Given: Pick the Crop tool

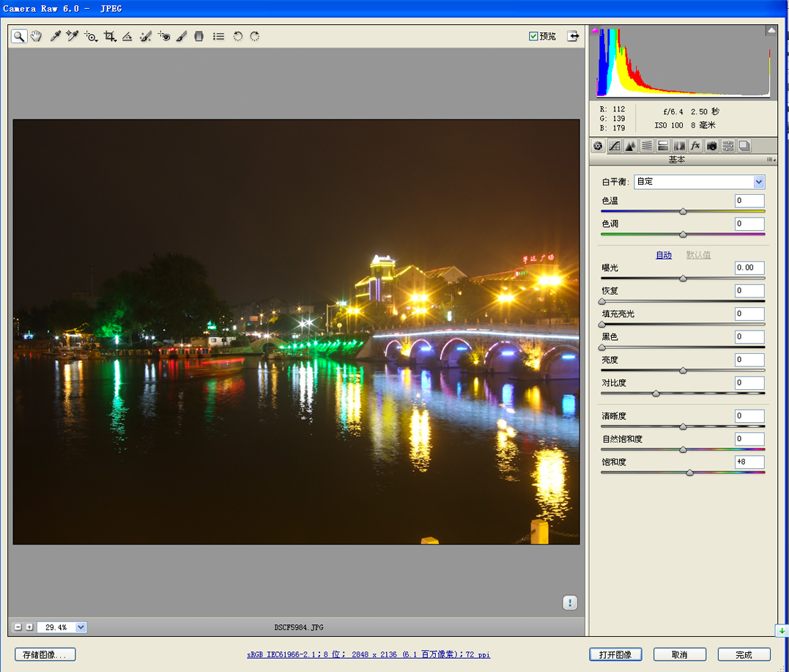Looking at the screenshot, I should (109, 36).
